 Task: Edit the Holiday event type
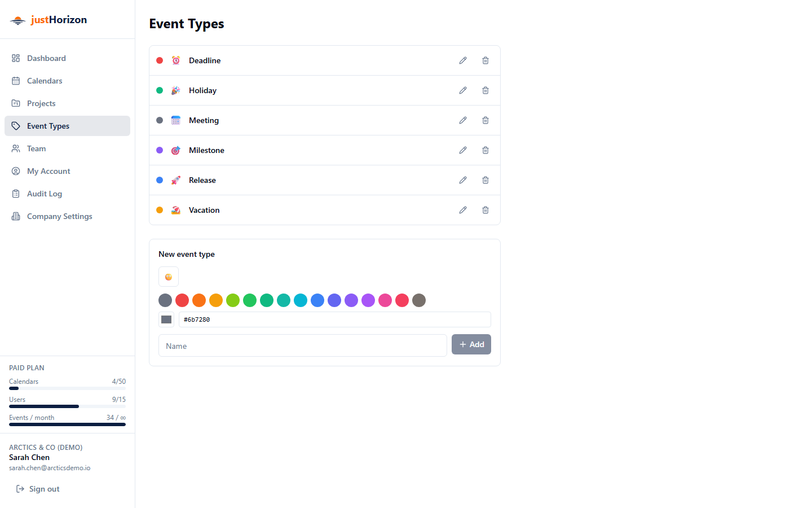point(463,90)
